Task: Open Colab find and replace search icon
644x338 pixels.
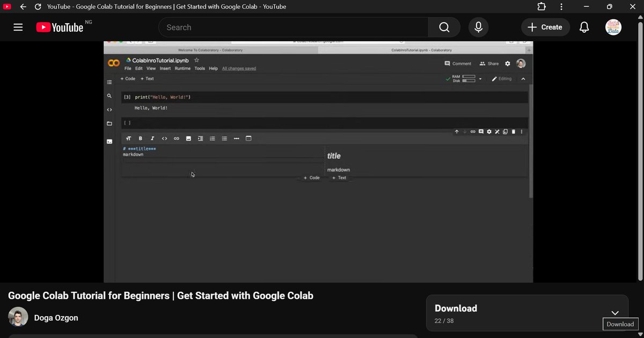Action: [109, 96]
